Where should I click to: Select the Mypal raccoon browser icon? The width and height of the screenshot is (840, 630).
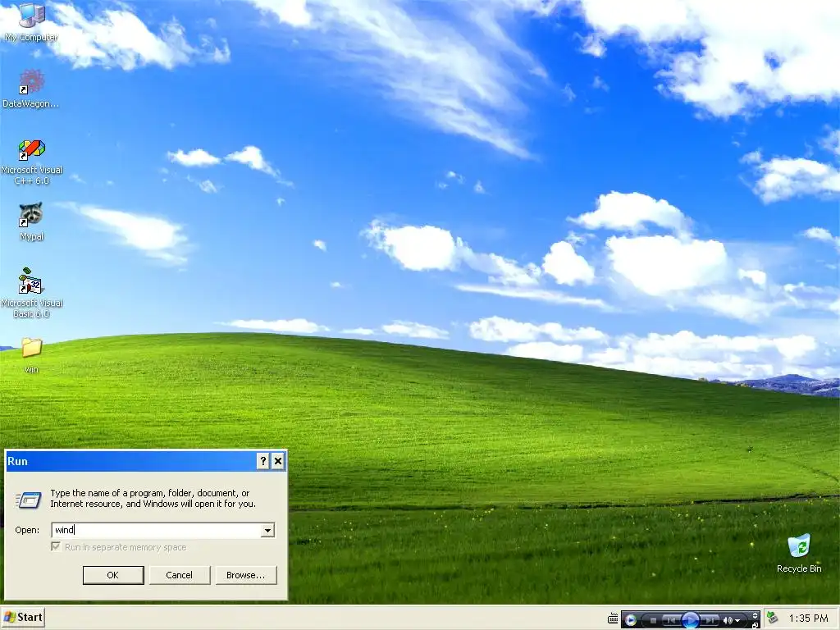31,221
